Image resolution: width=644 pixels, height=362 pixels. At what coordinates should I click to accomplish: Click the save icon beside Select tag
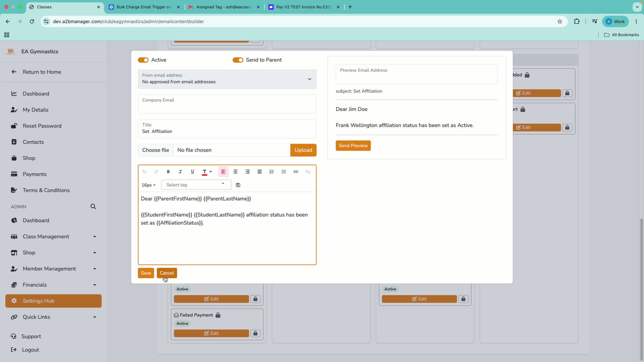(238, 185)
